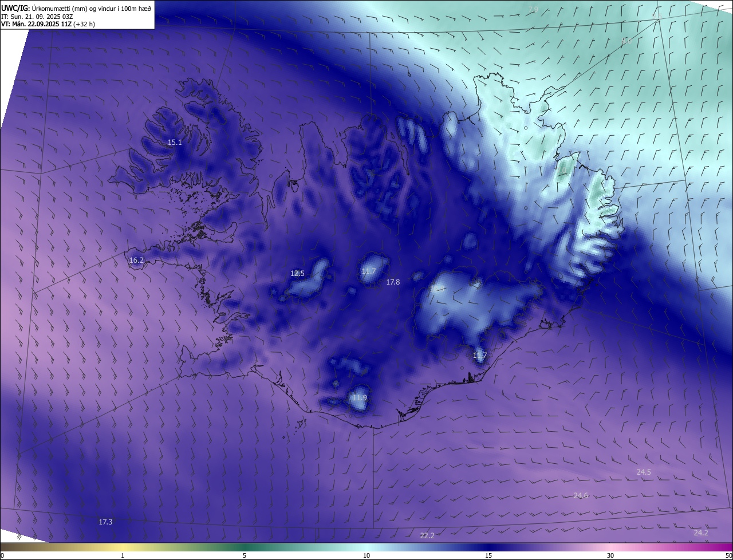Click the valid time line "VT: Mán. 22.09.2025 11Z (+32 h)"
733x560 pixels.
click(x=48, y=24)
